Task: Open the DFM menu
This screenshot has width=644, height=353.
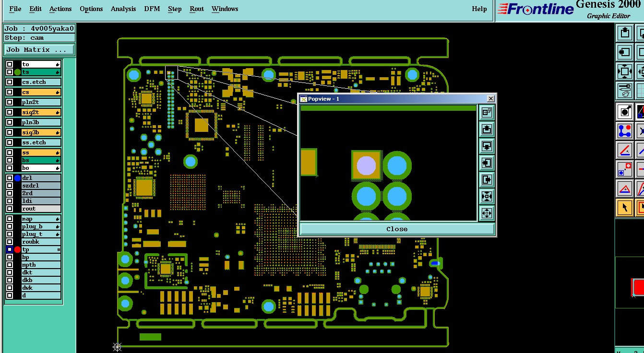Action: pos(152,9)
